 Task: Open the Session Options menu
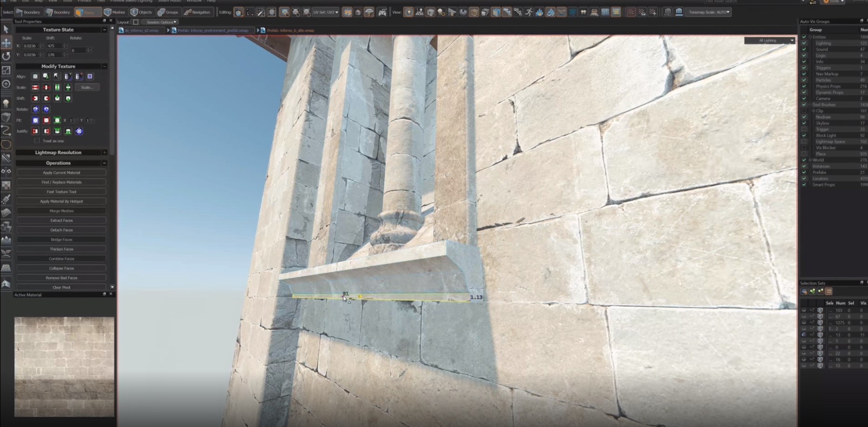coord(161,22)
